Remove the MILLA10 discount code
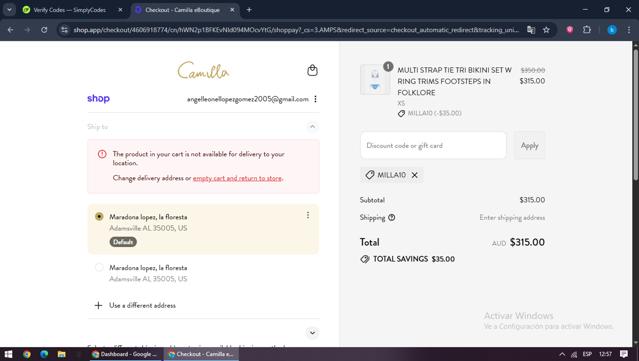 414,175
